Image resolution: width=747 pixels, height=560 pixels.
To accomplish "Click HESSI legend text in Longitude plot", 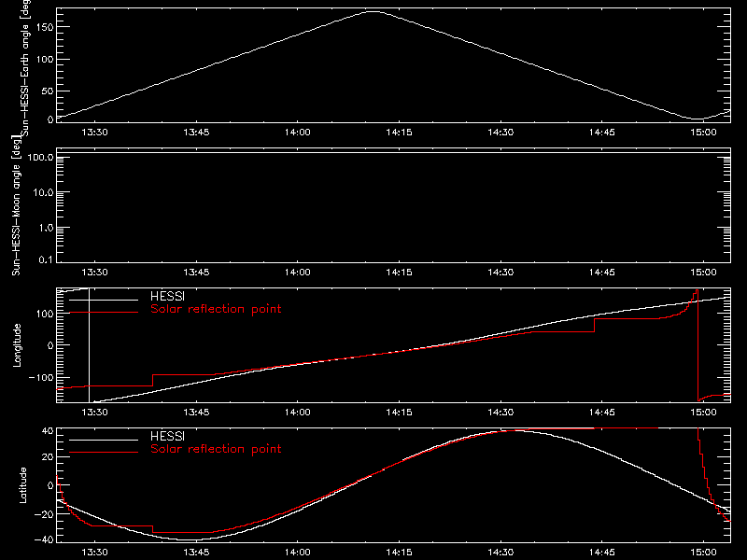I will [167, 296].
